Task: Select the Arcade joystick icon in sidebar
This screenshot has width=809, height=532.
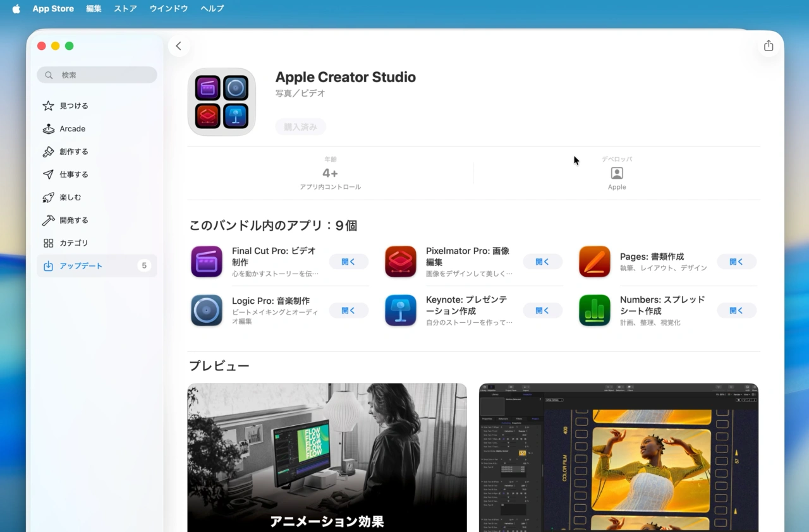Action: (48, 128)
